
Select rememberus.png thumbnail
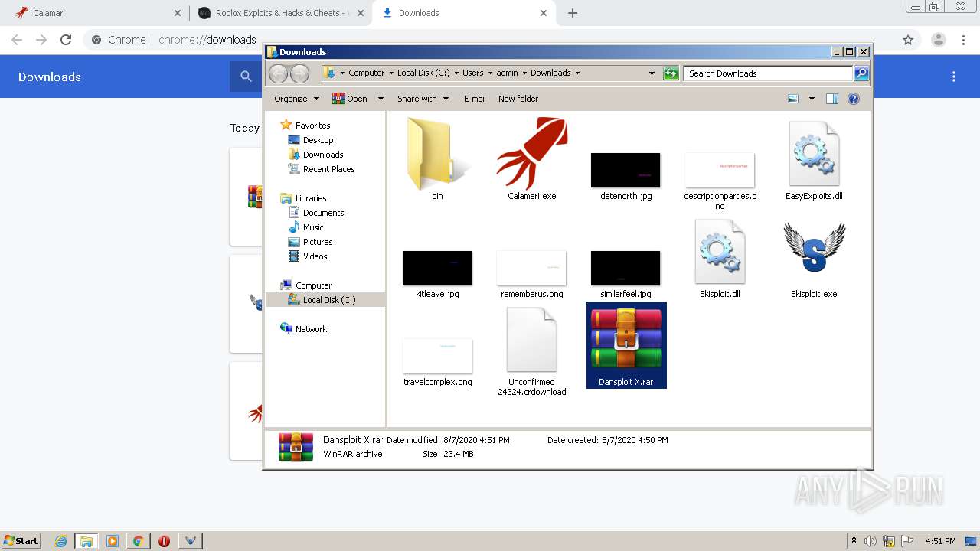click(x=531, y=268)
